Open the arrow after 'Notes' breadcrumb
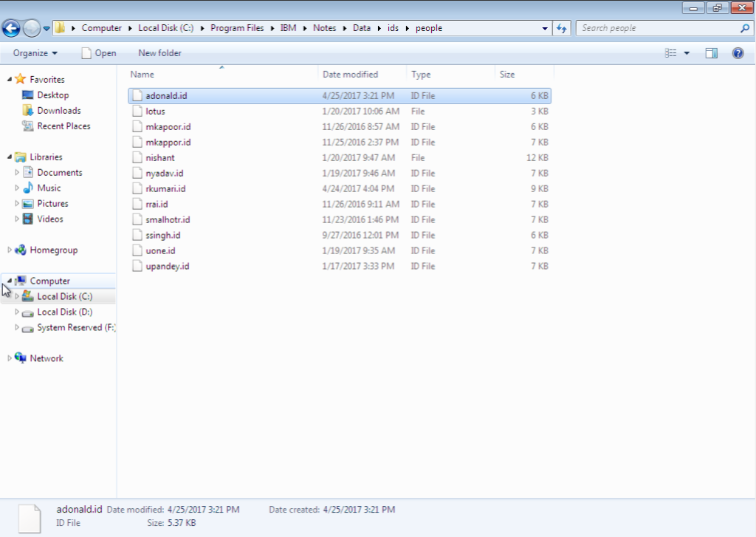756x537 pixels. click(345, 29)
